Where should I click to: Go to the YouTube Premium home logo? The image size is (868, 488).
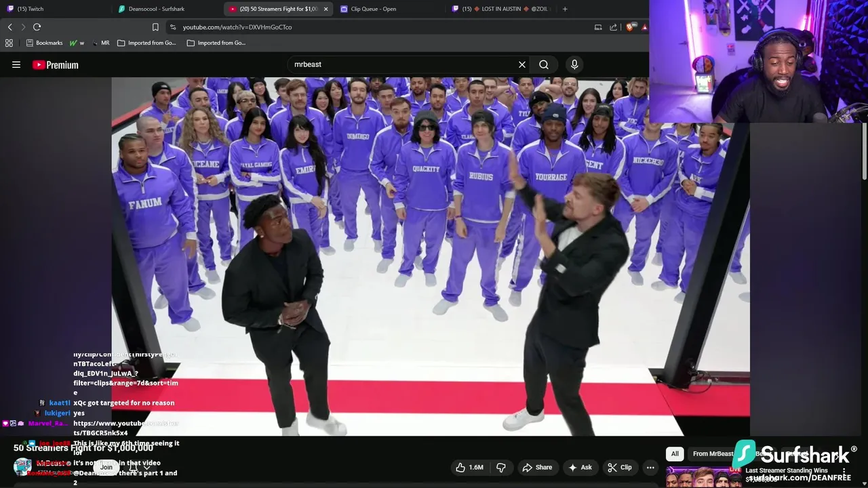(x=56, y=65)
